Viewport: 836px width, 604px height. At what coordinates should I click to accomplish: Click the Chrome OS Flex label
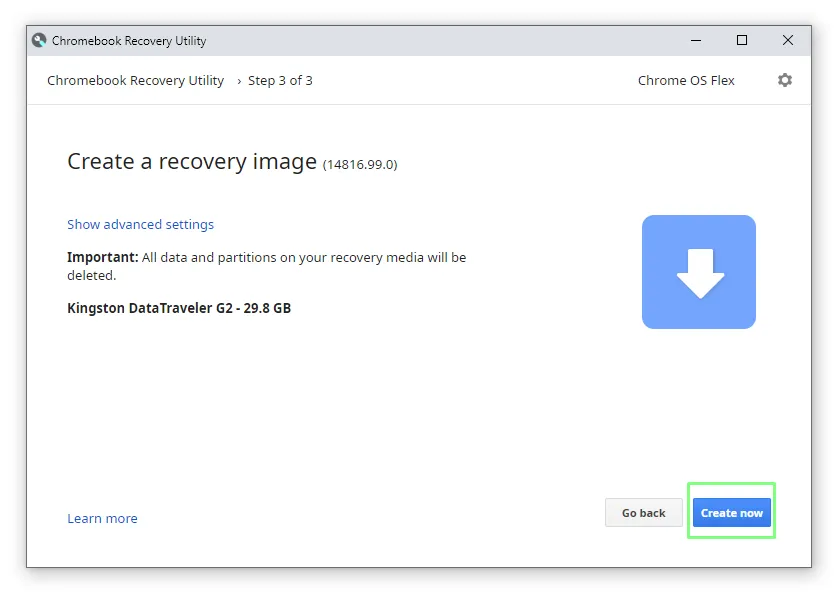(686, 81)
